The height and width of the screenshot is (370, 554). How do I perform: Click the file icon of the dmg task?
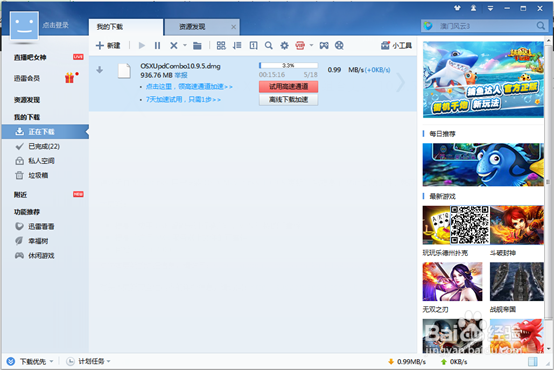pyautogui.click(x=124, y=71)
